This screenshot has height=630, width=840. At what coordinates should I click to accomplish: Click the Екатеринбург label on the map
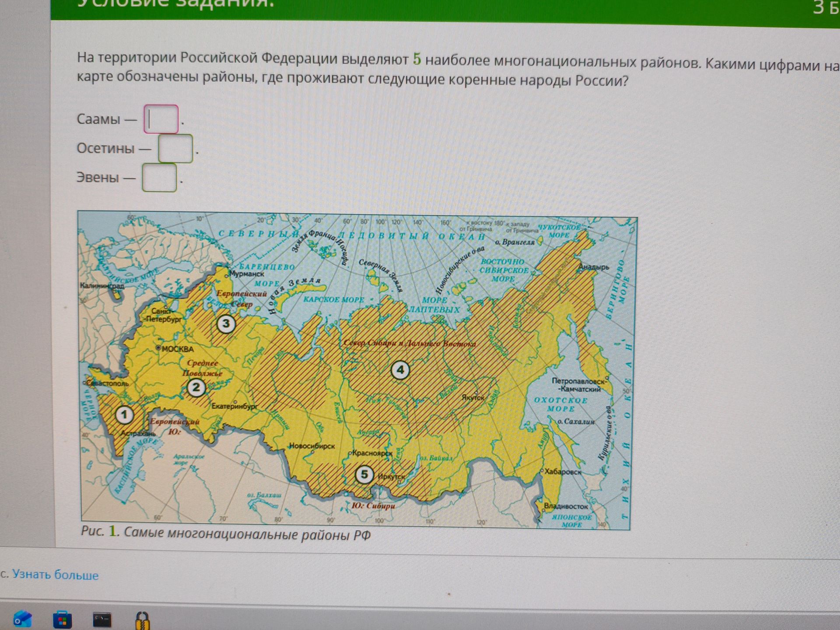(x=234, y=406)
